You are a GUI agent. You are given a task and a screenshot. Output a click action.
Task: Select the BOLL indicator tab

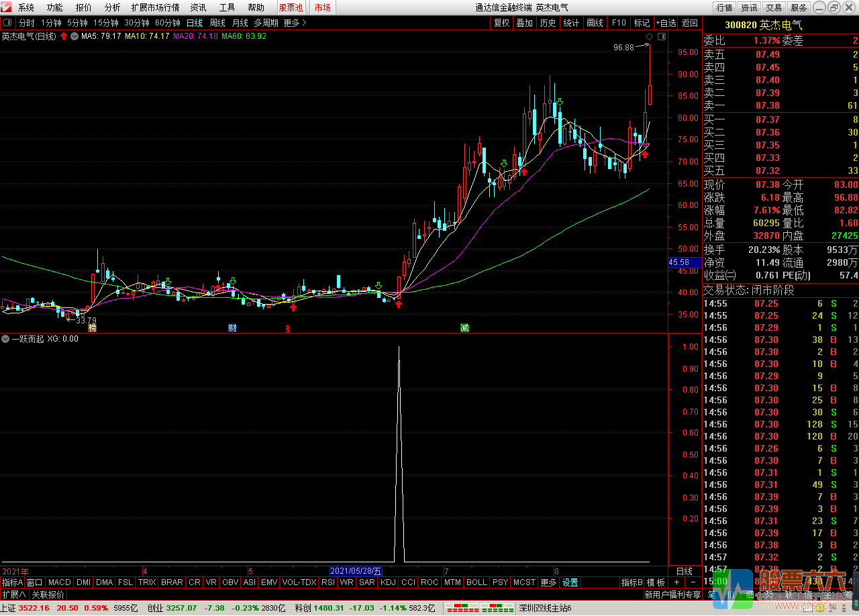coord(476,582)
